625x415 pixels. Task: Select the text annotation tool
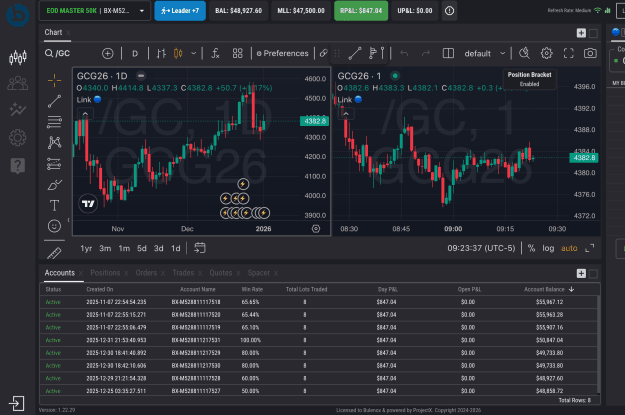click(x=54, y=206)
